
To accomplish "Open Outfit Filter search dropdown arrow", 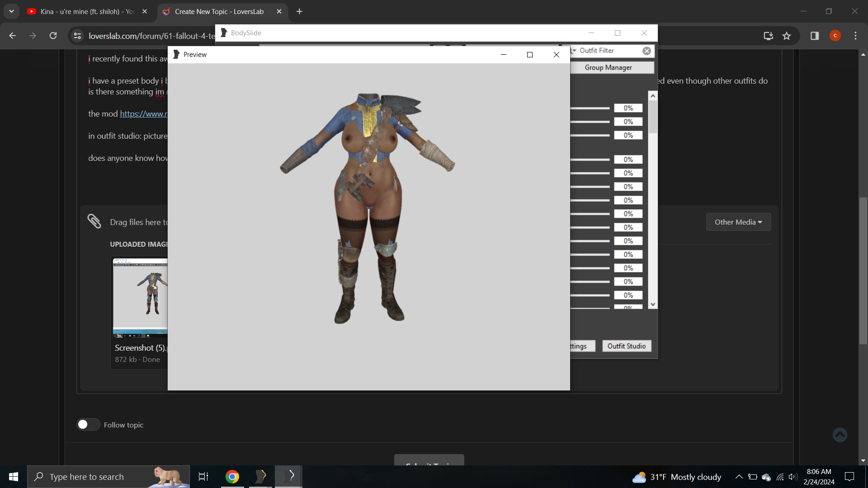I will click(574, 51).
